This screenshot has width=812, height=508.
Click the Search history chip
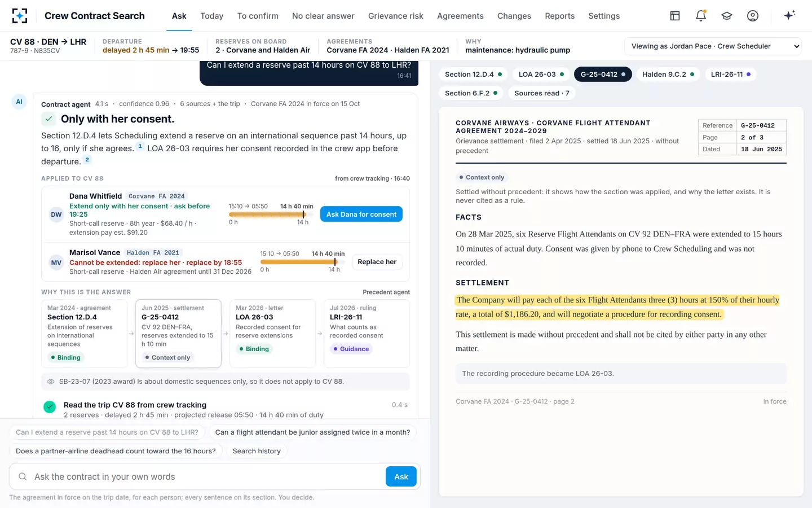(x=257, y=451)
